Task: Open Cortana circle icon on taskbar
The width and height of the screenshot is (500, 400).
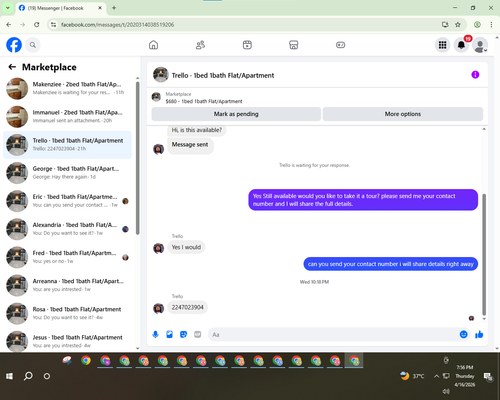Action: coord(47,376)
